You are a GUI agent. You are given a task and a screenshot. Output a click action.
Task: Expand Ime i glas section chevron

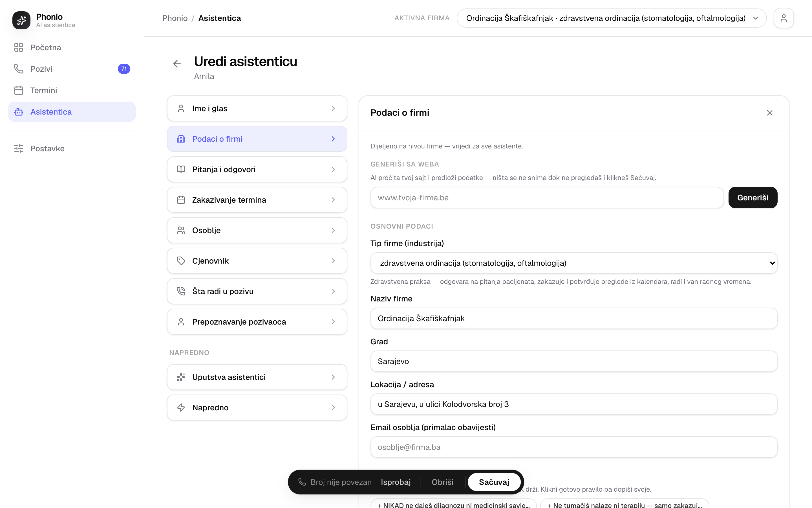[x=333, y=109]
